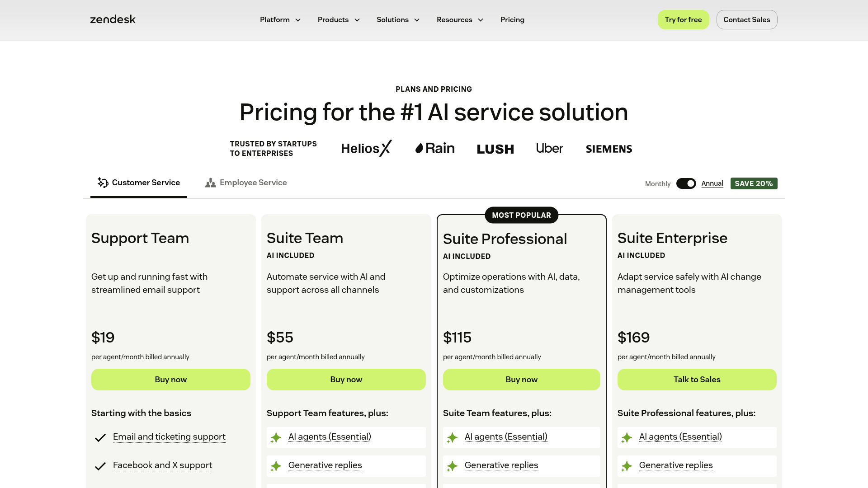Click the $169 price
Viewport: 868px width, 488px height.
click(x=633, y=338)
